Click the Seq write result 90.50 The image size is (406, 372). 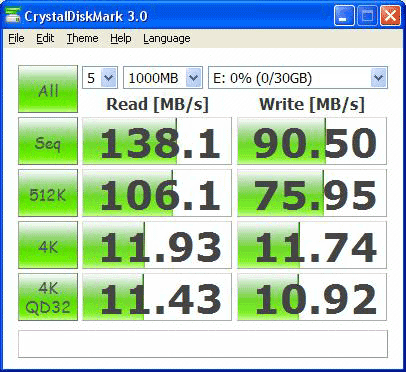pos(312,141)
